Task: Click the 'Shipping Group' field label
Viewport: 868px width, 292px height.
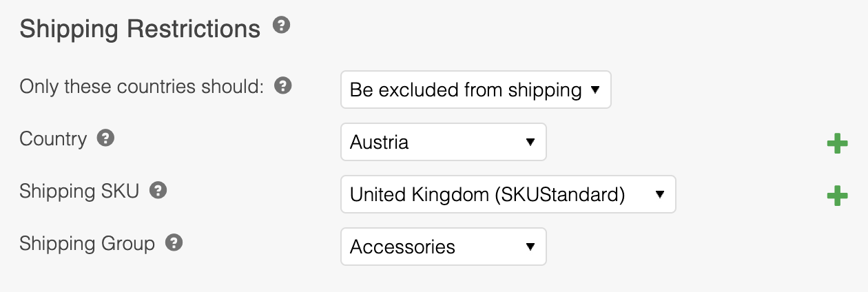Action: 87,244
